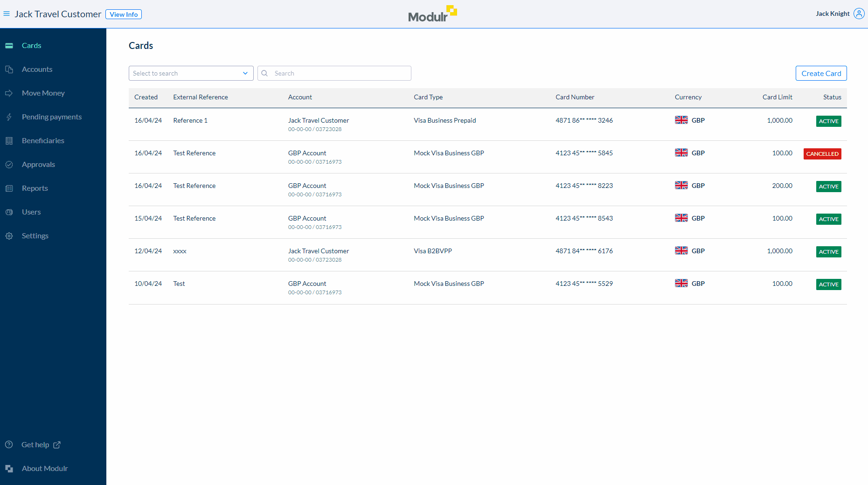Image resolution: width=868 pixels, height=485 pixels.
Task: Open the Jack Knight user profile icon
Action: click(859, 14)
